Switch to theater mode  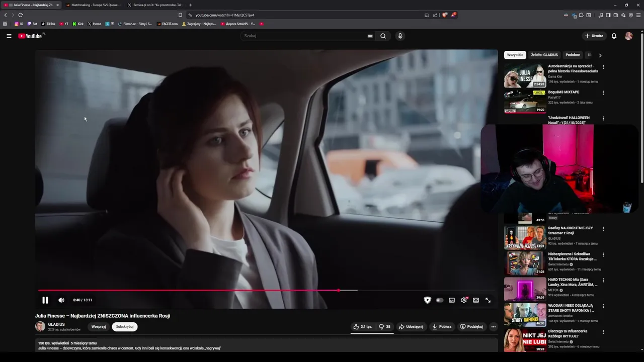(476, 300)
